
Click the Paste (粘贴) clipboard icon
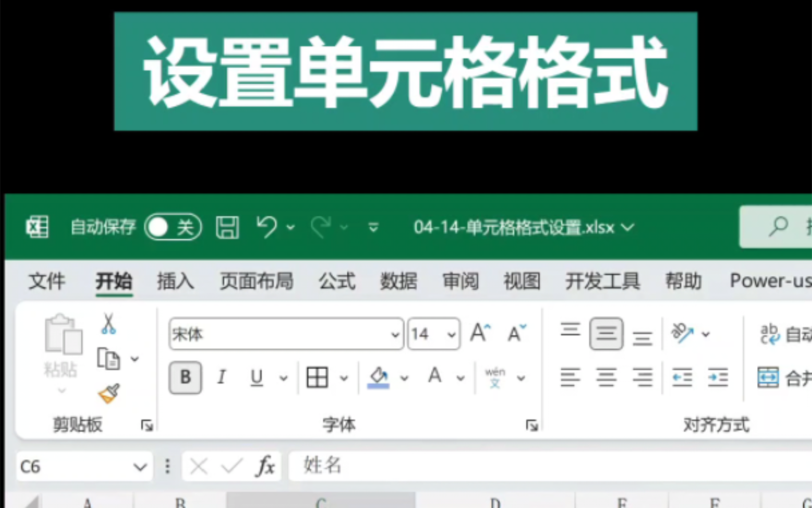tap(63, 334)
